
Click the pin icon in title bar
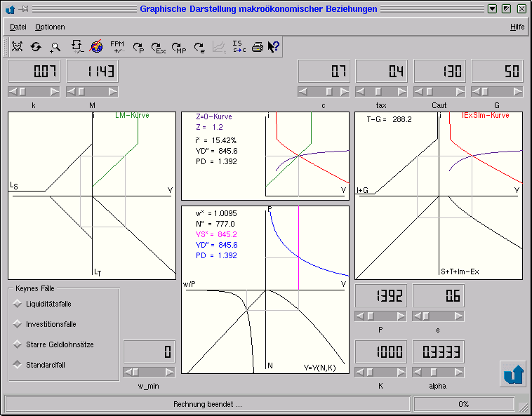23,9
